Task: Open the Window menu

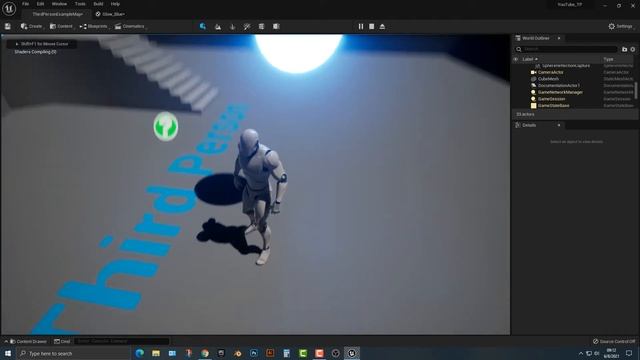Action: tap(59, 4)
